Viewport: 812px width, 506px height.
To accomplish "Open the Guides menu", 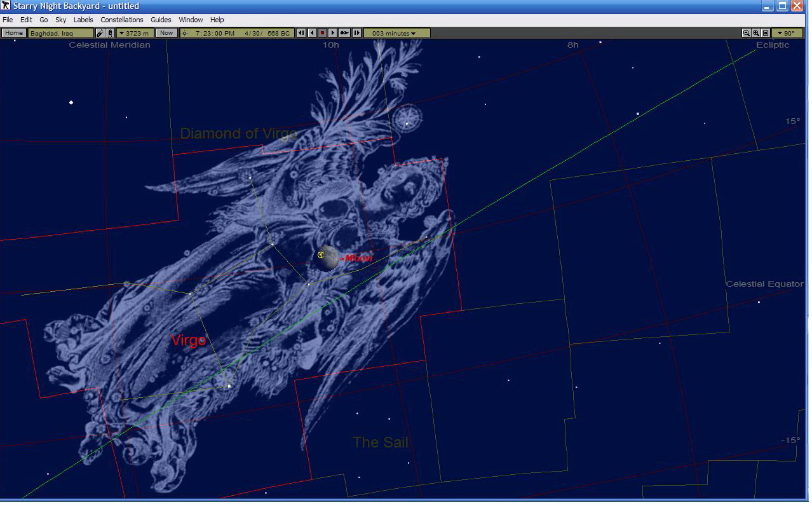I will pos(161,20).
